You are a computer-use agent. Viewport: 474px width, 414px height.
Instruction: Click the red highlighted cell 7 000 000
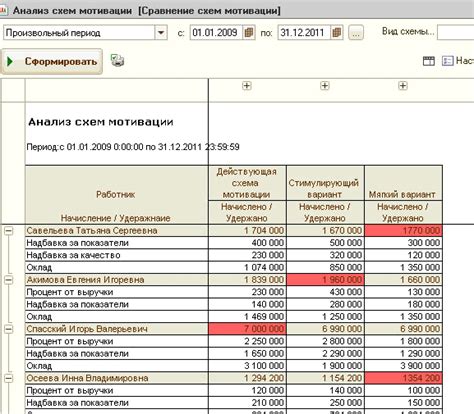coord(247,329)
